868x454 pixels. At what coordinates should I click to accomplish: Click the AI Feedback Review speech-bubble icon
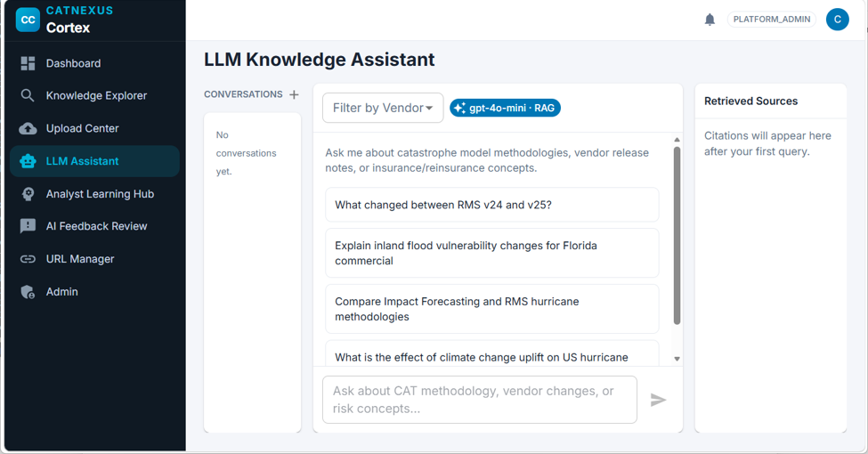pos(28,226)
